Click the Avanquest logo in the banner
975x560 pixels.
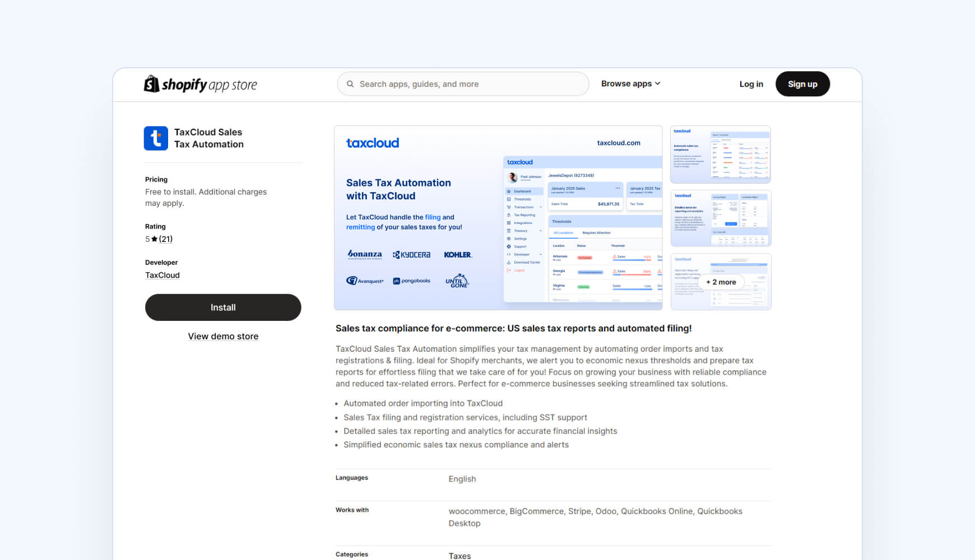(x=365, y=281)
